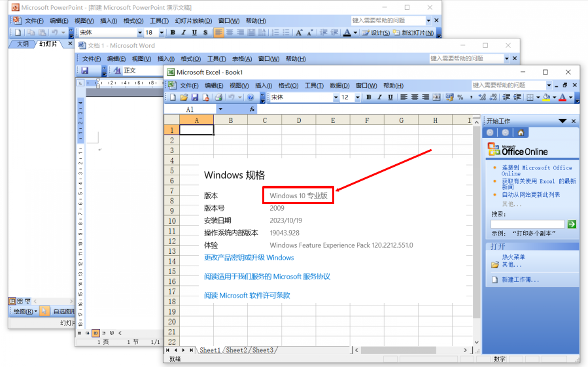Toggle Center alignment in Excel toolbar
Viewport: 588px width, 367px height.
[x=415, y=97]
